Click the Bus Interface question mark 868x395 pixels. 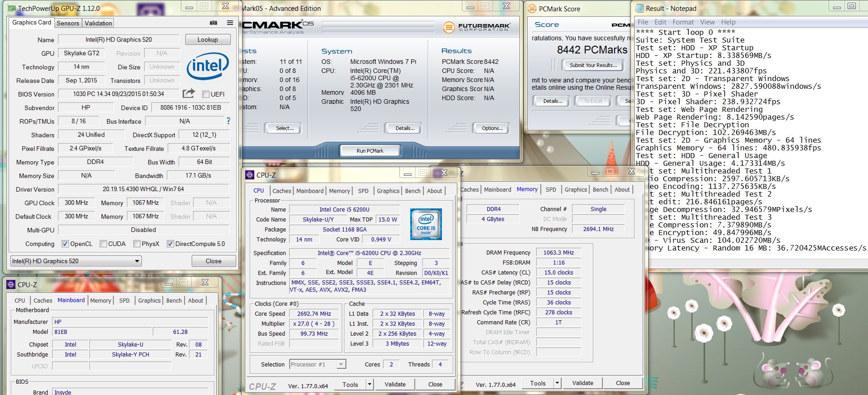click(228, 121)
